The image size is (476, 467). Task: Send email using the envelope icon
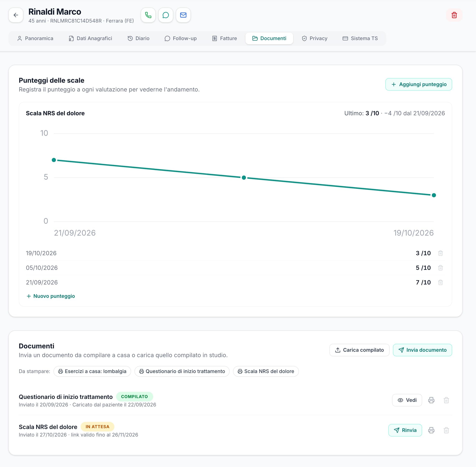click(x=183, y=15)
